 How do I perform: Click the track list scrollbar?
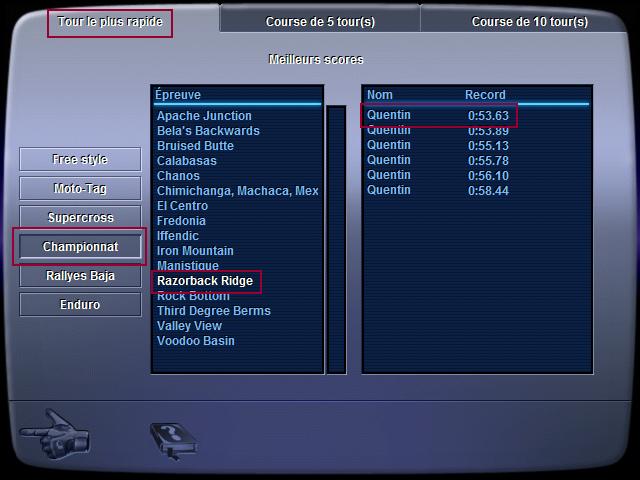point(336,238)
